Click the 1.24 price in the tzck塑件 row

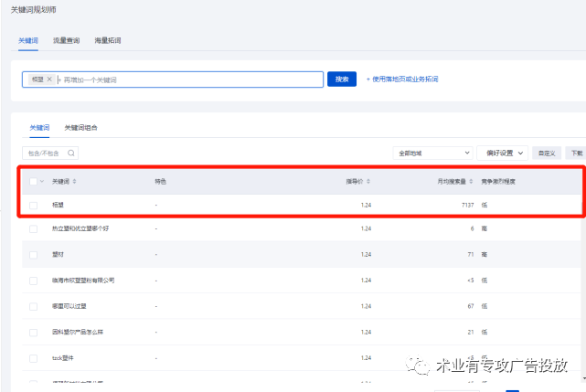pyautogui.click(x=366, y=358)
